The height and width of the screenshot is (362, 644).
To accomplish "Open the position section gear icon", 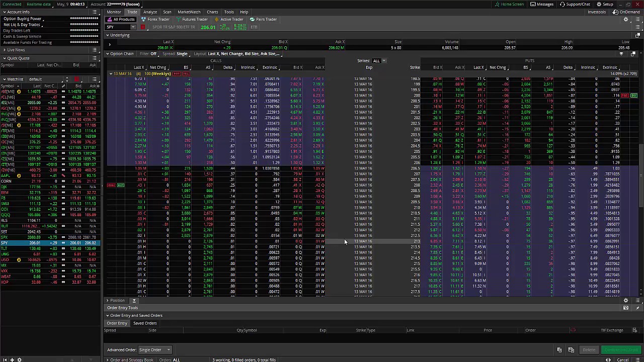I will pos(626,301).
